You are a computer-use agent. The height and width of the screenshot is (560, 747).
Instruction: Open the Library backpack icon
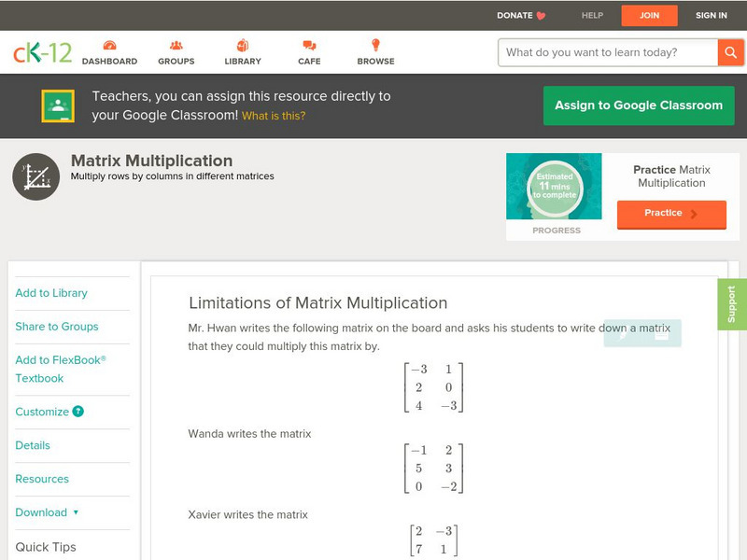[243, 45]
